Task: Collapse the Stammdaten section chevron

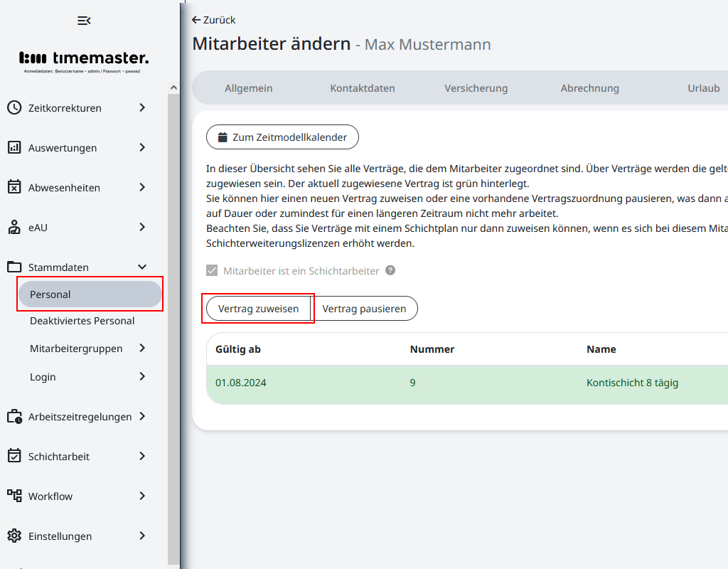Action: [142, 267]
